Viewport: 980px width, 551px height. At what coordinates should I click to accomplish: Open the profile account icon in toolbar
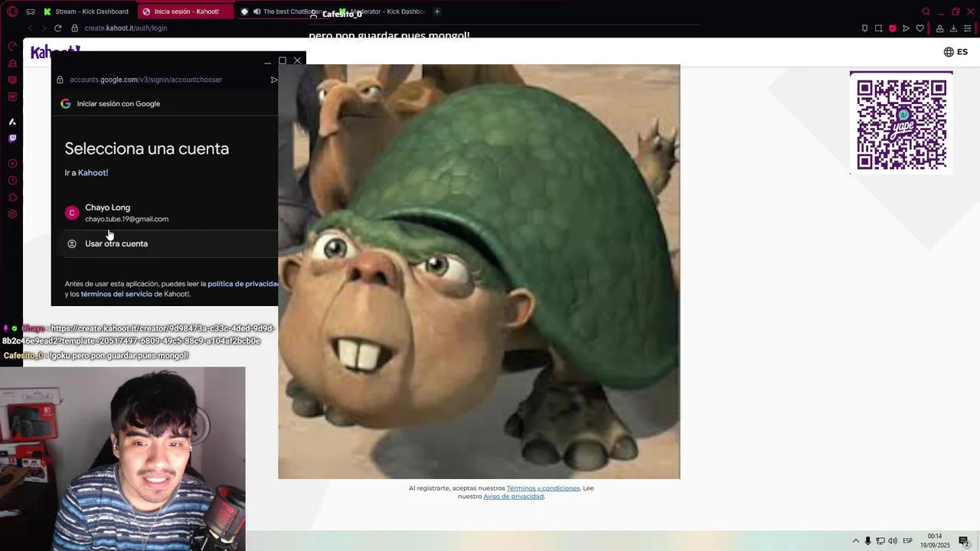(x=939, y=28)
